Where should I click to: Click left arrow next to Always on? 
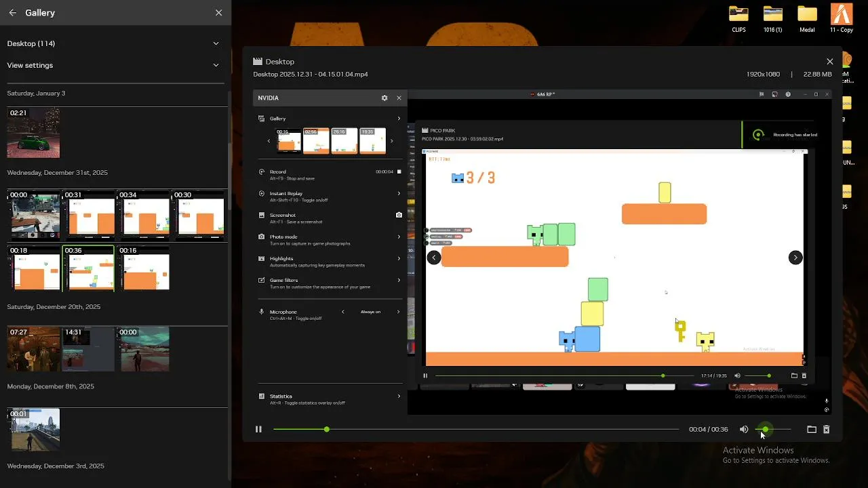[x=343, y=312]
